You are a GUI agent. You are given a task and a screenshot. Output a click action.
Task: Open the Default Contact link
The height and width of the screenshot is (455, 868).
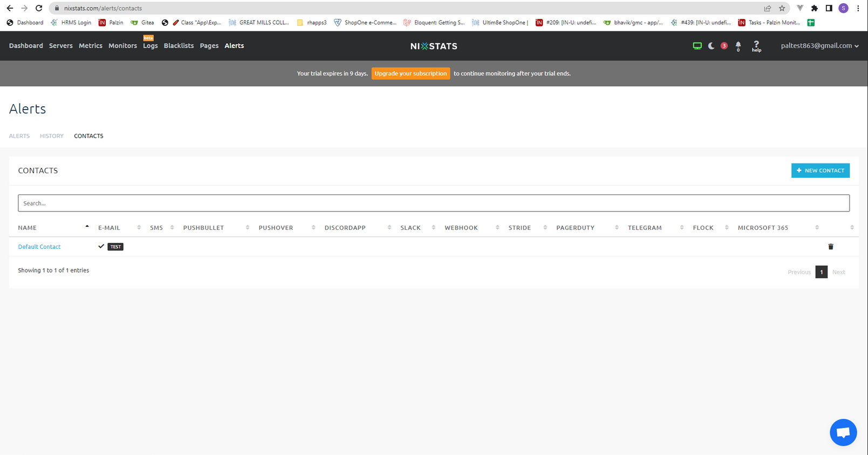[39, 247]
